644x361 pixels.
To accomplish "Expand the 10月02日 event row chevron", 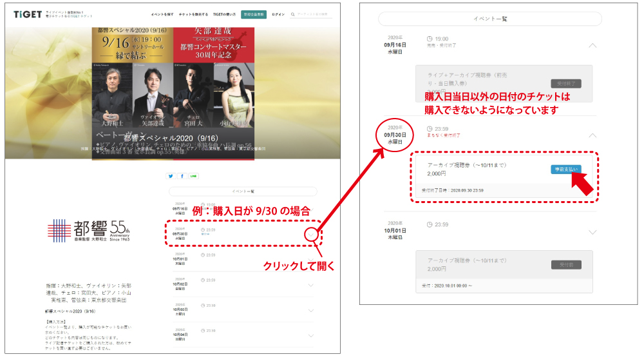I will (x=311, y=285).
